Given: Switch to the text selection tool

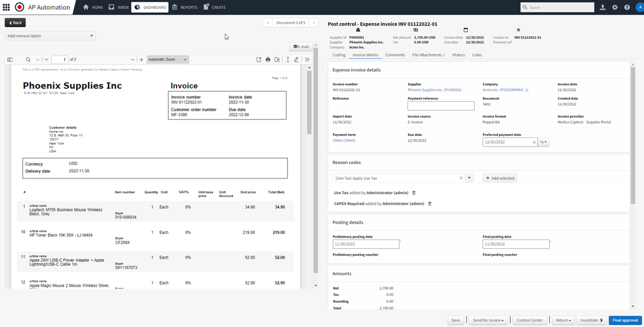Looking at the screenshot, I should (288, 59).
